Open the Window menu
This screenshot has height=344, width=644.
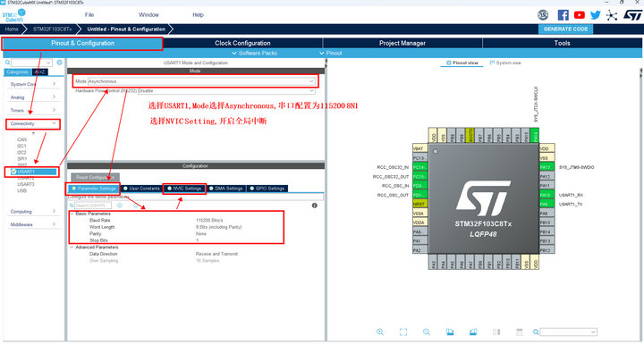coord(148,15)
